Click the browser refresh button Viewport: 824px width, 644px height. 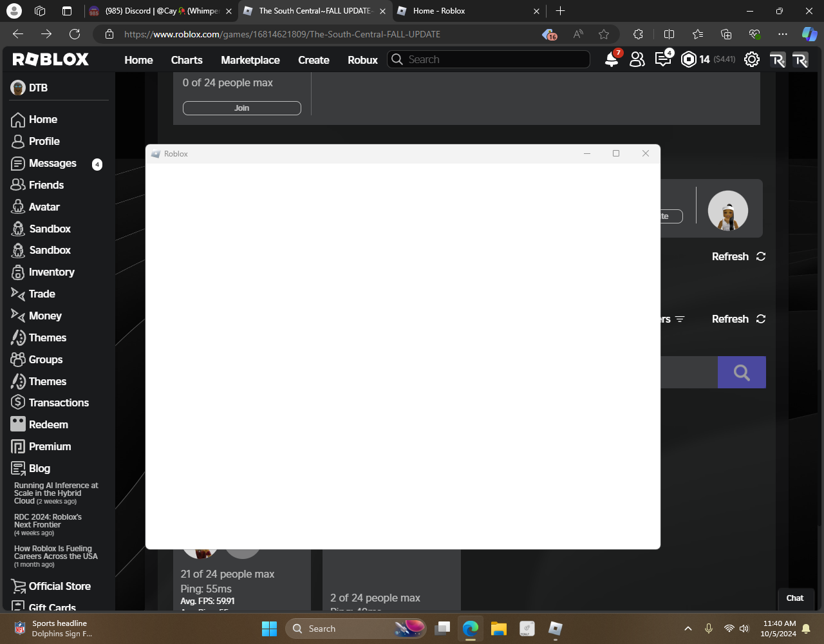[75, 34]
